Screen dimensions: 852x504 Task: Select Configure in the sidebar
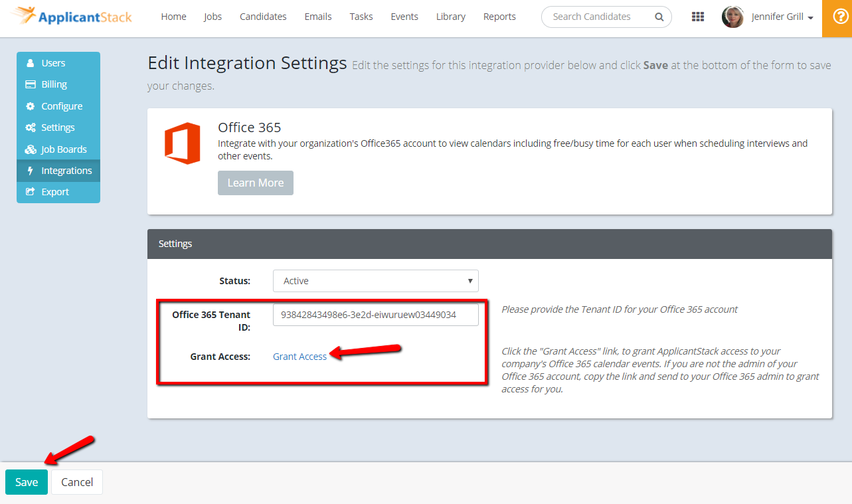(58, 106)
